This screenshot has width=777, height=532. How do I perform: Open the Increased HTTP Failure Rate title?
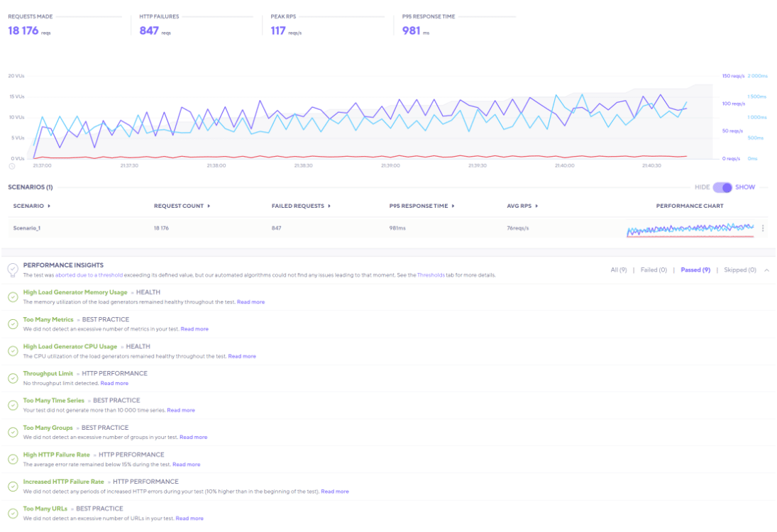click(63, 482)
